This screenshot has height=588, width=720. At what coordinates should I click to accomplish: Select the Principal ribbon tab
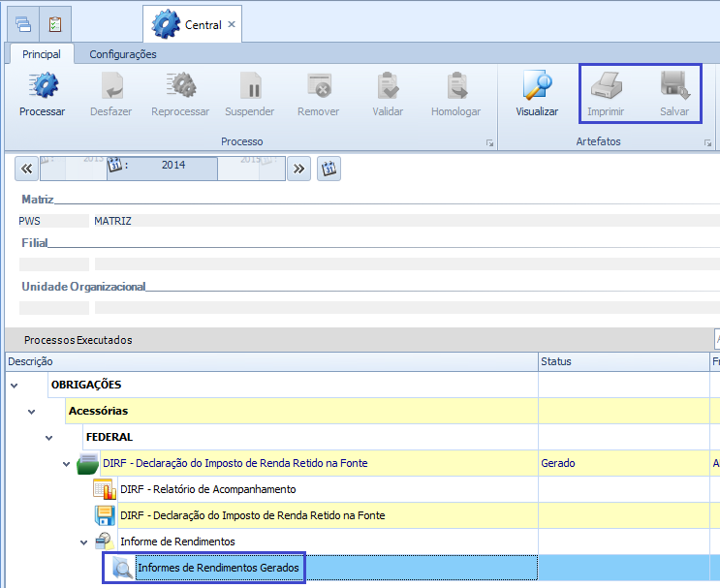(x=42, y=54)
